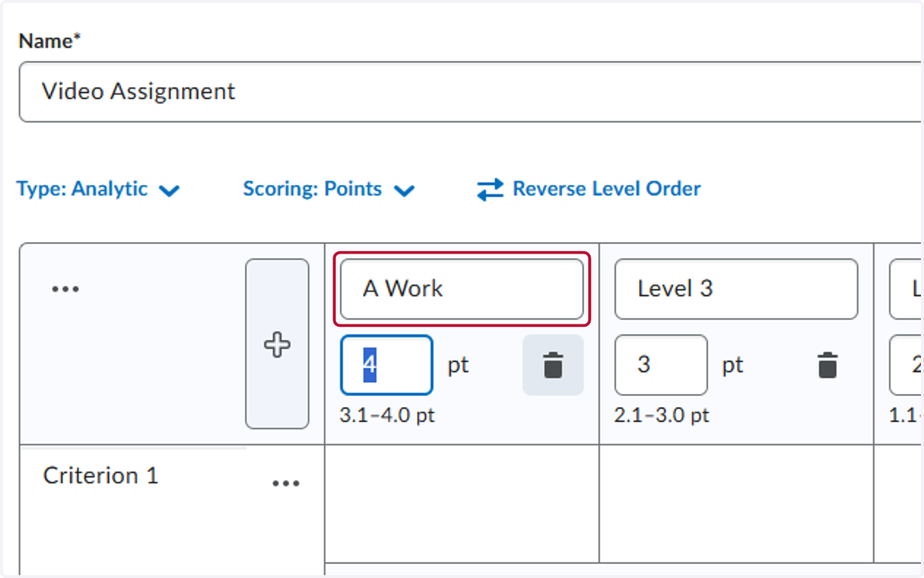Viewport: 924px width, 578px height.
Task: Open the Criterion 1 three-dots menu
Action: [286, 483]
